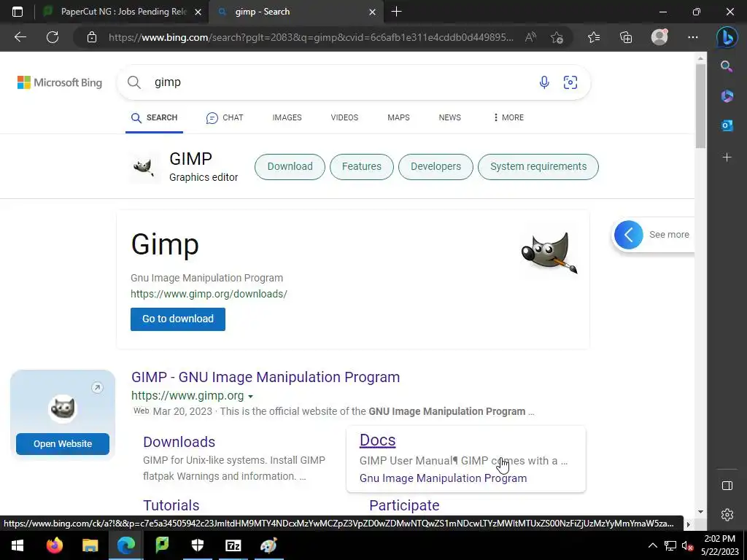Click the Download pill button
Image resolution: width=747 pixels, height=560 pixels.
[x=290, y=167]
